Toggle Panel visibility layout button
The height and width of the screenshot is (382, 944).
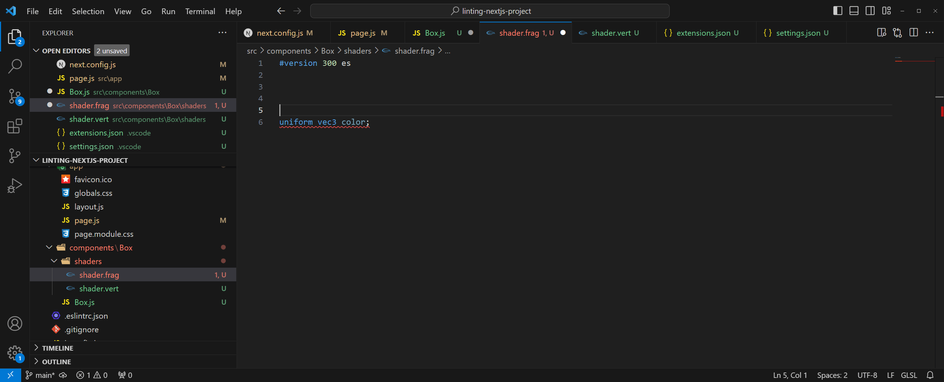pos(854,11)
